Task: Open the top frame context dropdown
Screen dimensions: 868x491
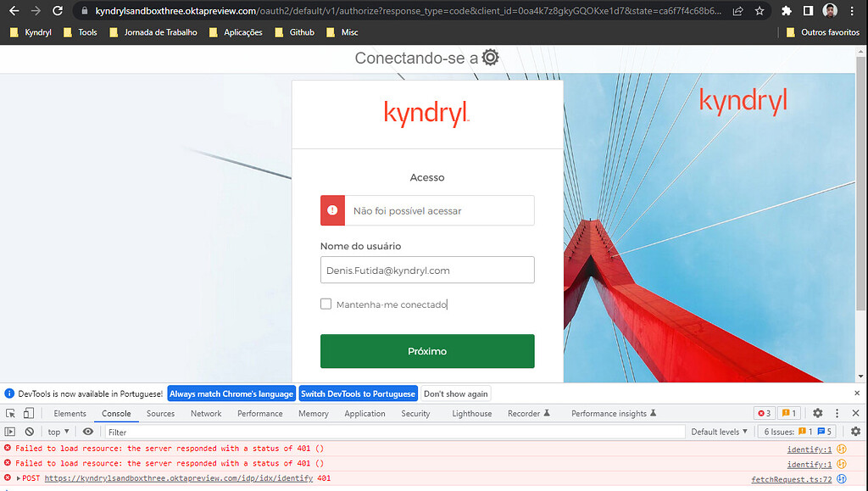Action: pos(57,431)
